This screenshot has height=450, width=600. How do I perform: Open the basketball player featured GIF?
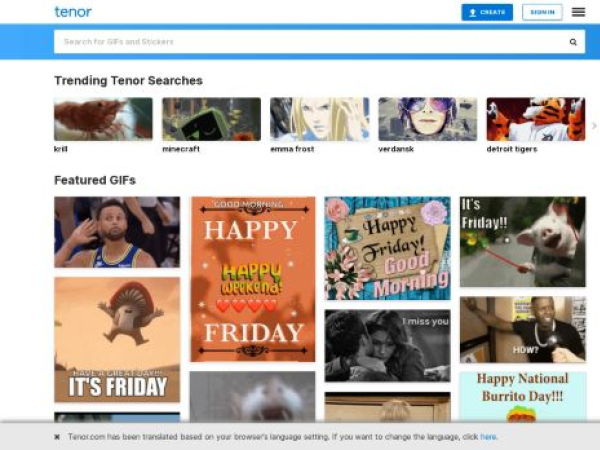(x=117, y=232)
